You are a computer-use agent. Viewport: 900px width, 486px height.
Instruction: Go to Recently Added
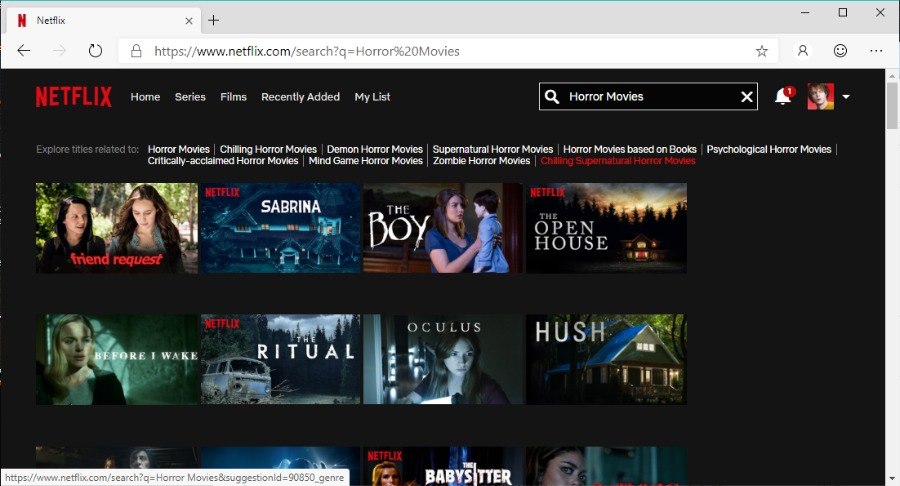(x=300, y=97)
